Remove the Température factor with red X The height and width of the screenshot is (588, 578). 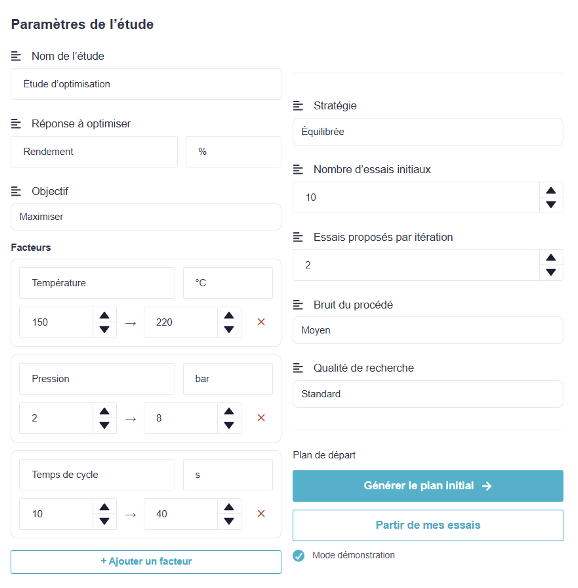pyautogui.click(x=261, y=322)
